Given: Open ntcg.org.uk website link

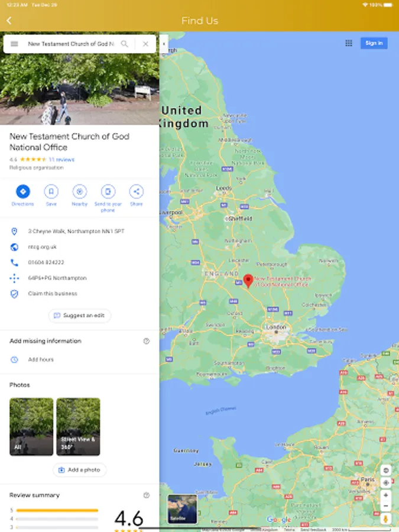Looking at the screenshot, I should point(43,246).
